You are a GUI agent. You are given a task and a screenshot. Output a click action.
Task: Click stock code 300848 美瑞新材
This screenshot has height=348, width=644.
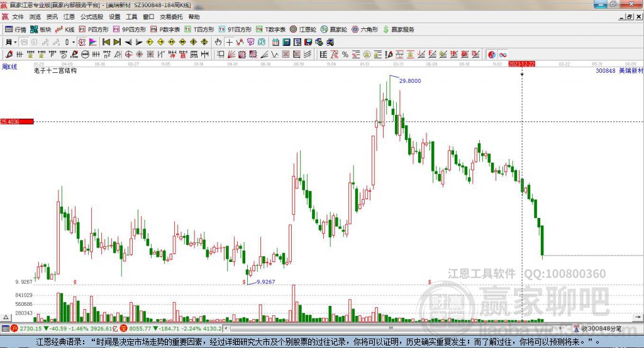pyautogui.click(x=619, y=70)
